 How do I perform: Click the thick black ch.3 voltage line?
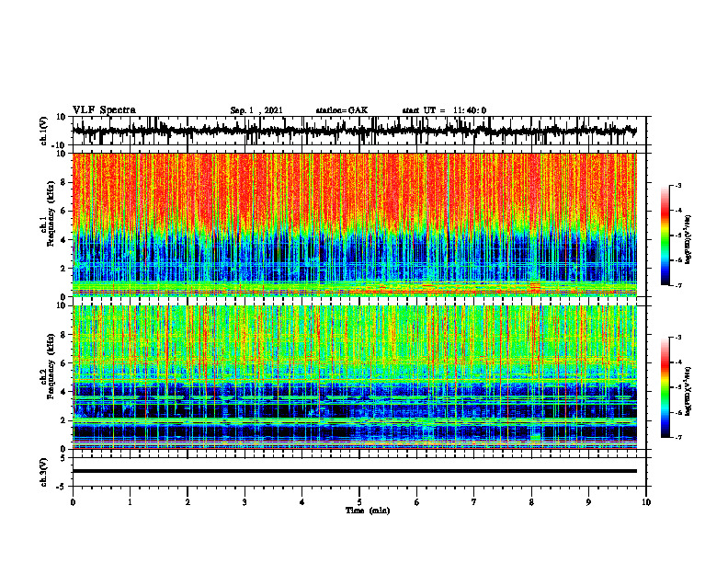354,471
